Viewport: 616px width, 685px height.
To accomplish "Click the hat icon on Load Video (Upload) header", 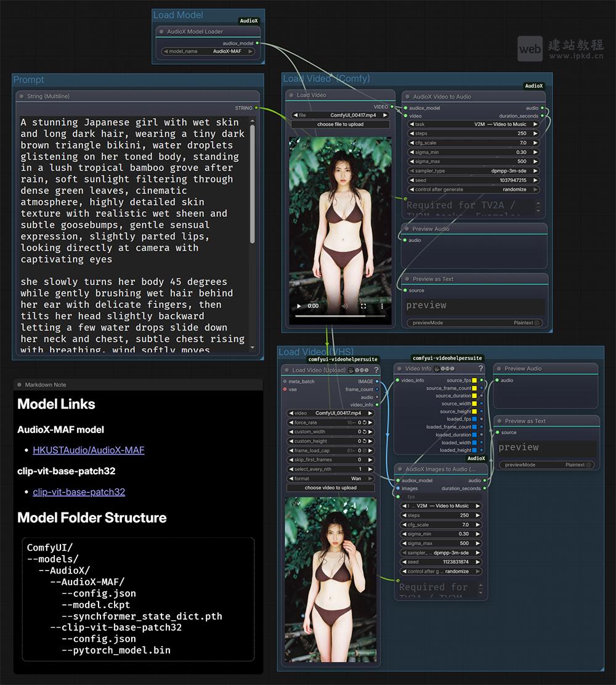I will tap(351, 370).
